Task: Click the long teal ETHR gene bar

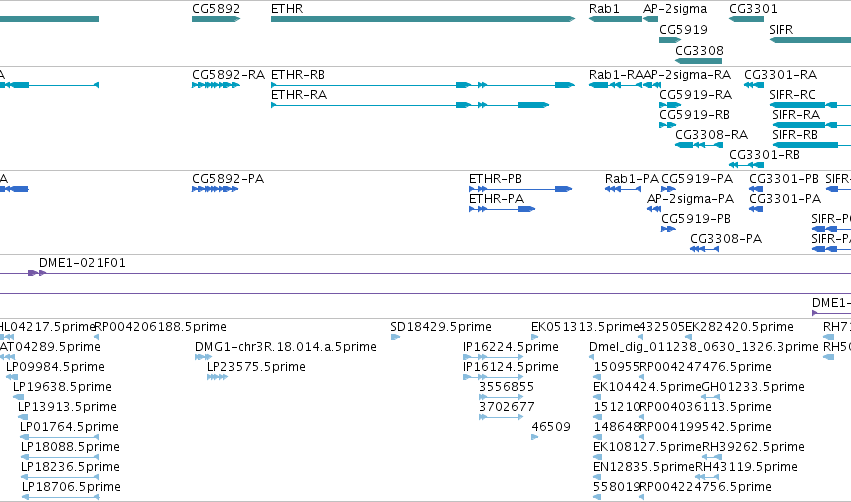Action: point(423,19)
